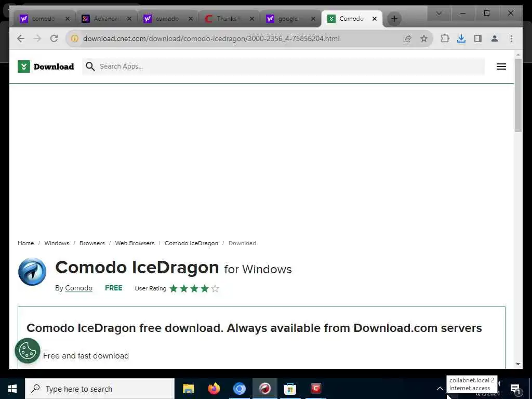The image size is (532, 399).
Task: Click the Comodo IceDragon app icon
Action: pos(32,272)
